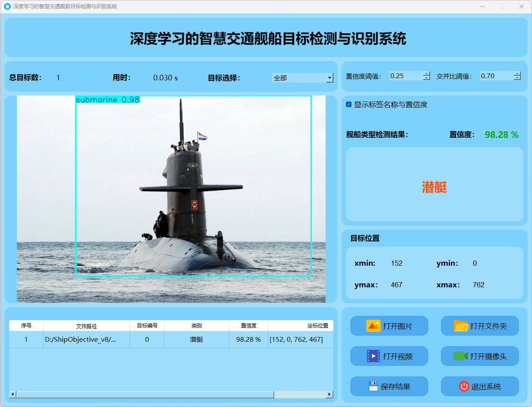Click the red power icon for 退出系统
This screenshot has width=532, height=407.
tap(464, 386)
